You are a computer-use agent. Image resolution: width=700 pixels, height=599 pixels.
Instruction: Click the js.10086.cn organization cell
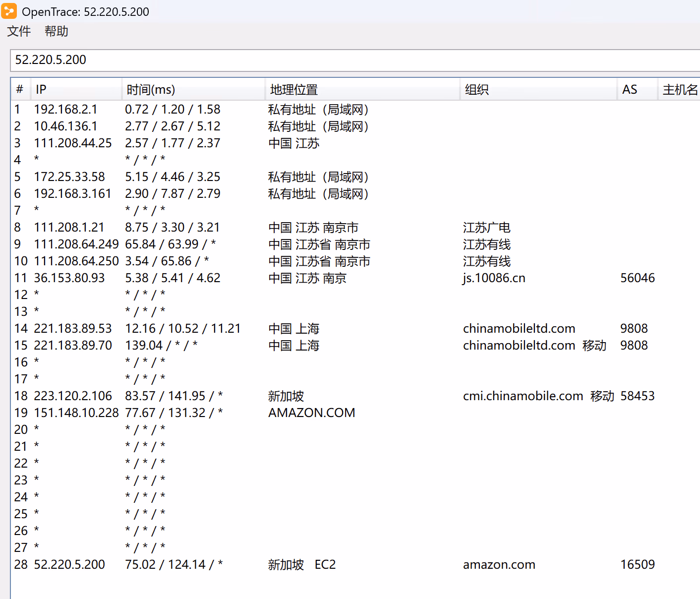click(494, 278)
